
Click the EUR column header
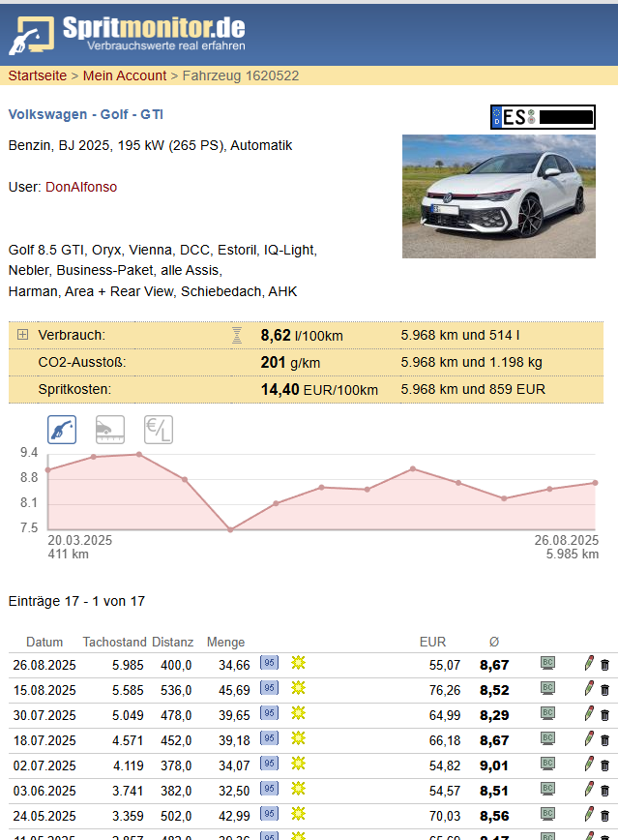[432, 642]
